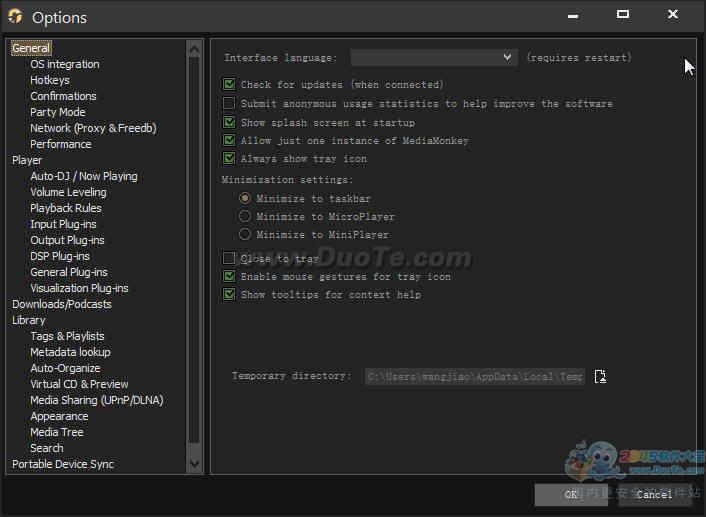
Task: Go to Volume Leveling options
Action: 68,192
